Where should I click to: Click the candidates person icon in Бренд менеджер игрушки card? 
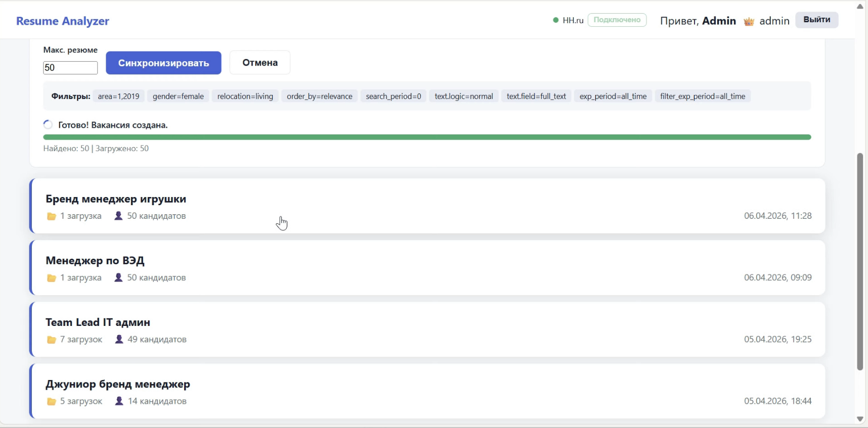118,216
